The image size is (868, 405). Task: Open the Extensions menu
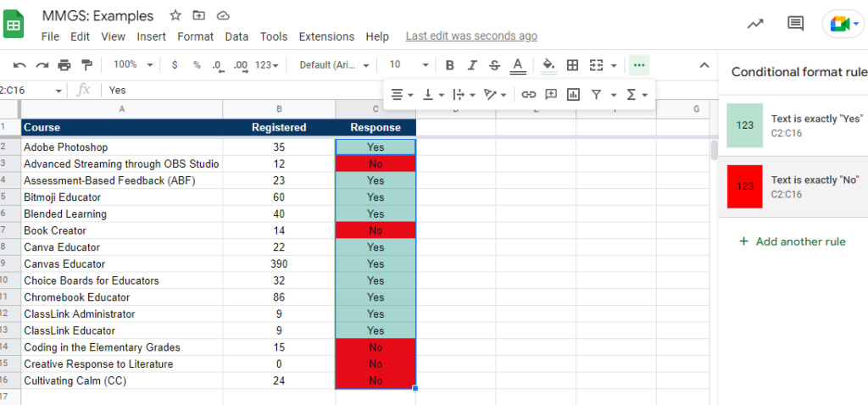tap(326, 36)
